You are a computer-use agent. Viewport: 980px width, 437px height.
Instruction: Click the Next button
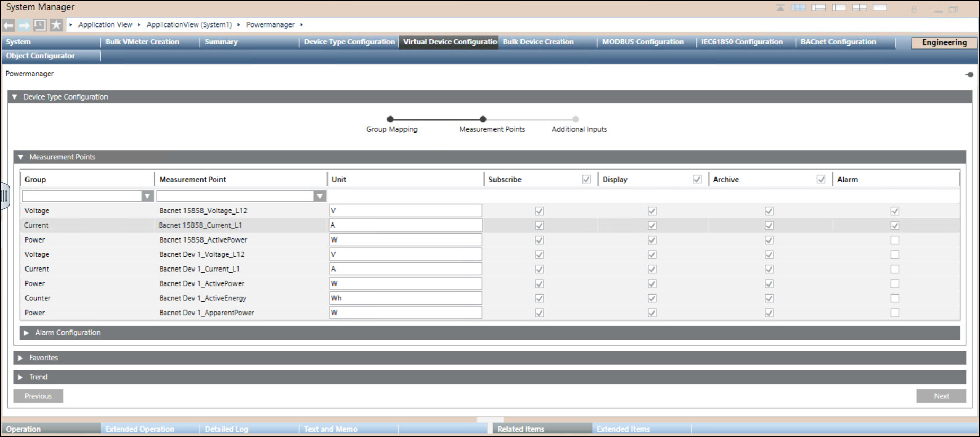tap(941, 396)
